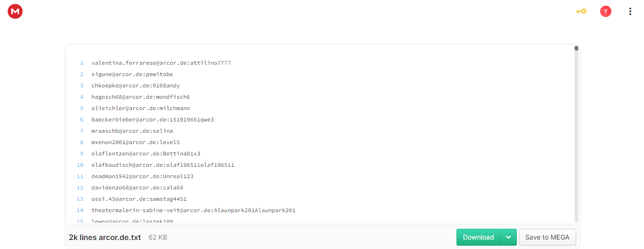The height and width of the screenshot is (249, 644).
Task: Place cursor in the text of line 2
Action: click(x=132, y=74)
